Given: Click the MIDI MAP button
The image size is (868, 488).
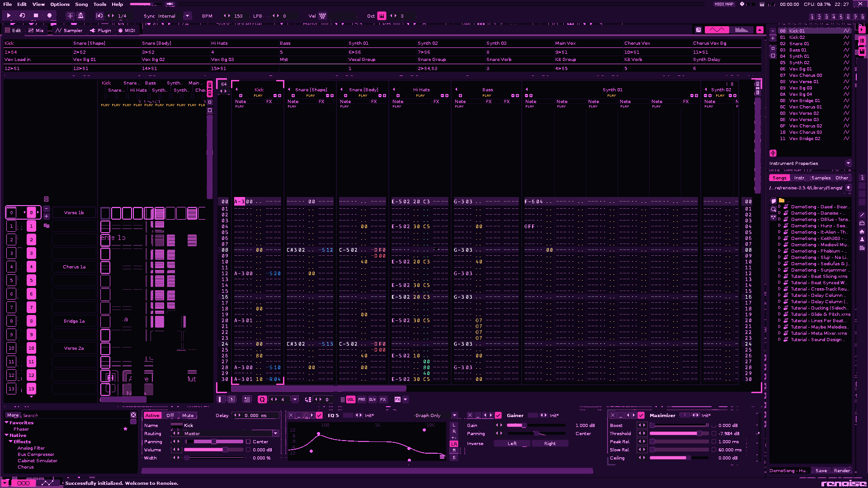Looking at the screenshot, I should click(724, 4).
